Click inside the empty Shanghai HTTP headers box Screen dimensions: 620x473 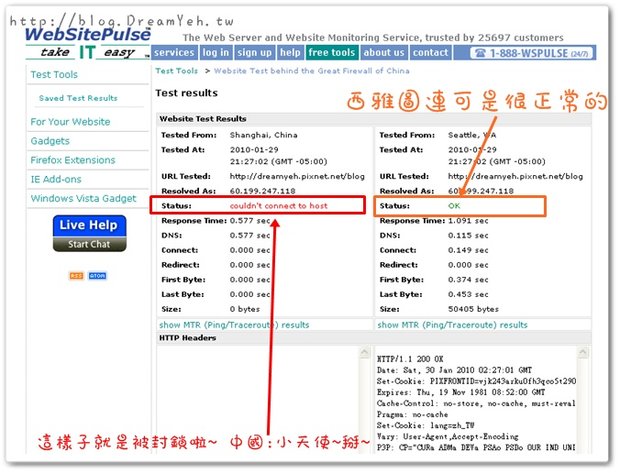(258, 399)
